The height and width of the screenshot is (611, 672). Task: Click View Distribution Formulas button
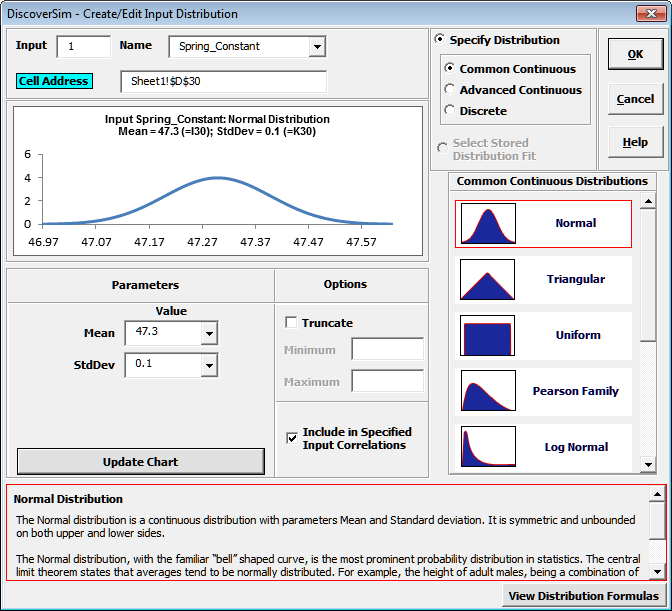584,596
